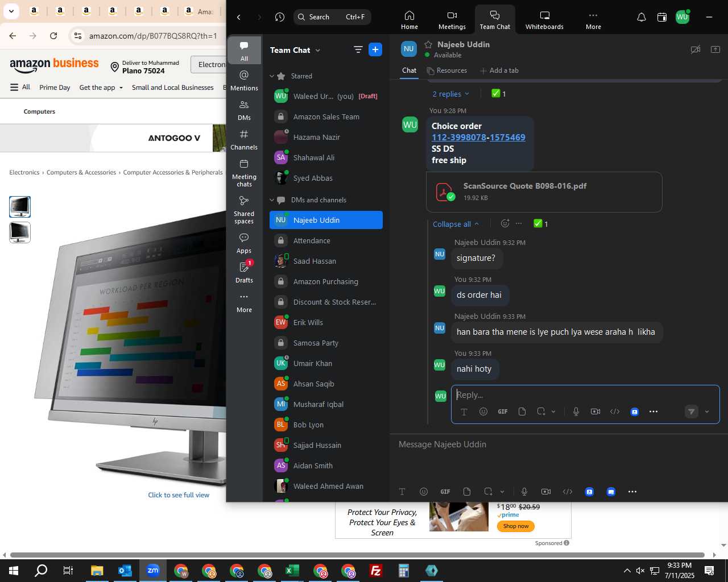Collapse the Starred section

[x=272, y=76]
